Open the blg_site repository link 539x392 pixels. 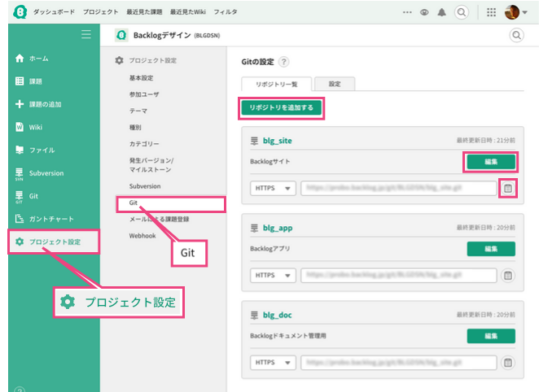click(x=278, y=141)
